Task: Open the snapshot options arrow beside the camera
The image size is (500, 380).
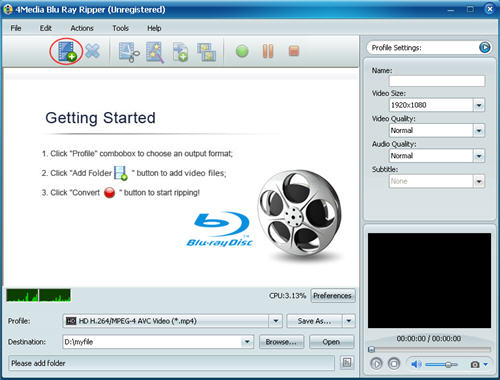Action: (486, 364)
